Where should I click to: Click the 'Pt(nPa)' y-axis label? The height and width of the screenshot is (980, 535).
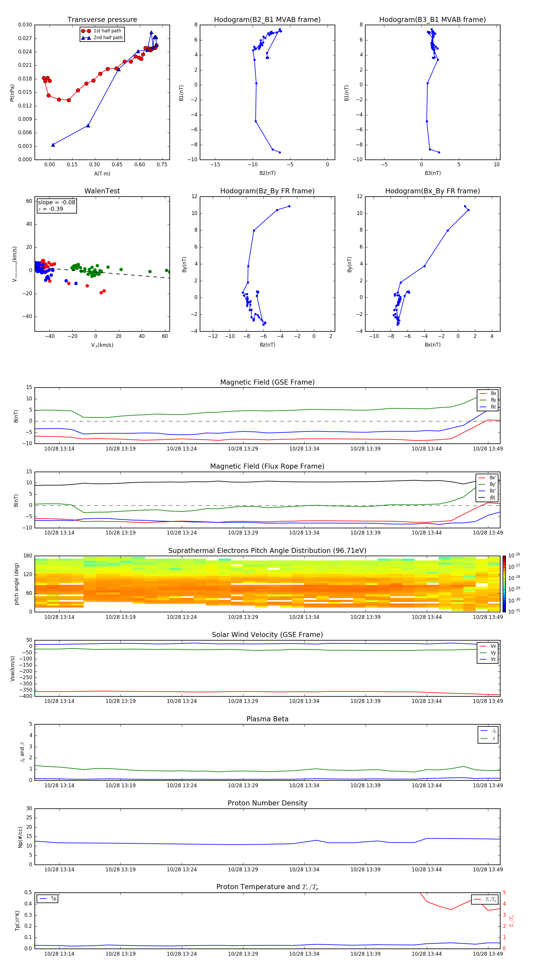(12, 92)
